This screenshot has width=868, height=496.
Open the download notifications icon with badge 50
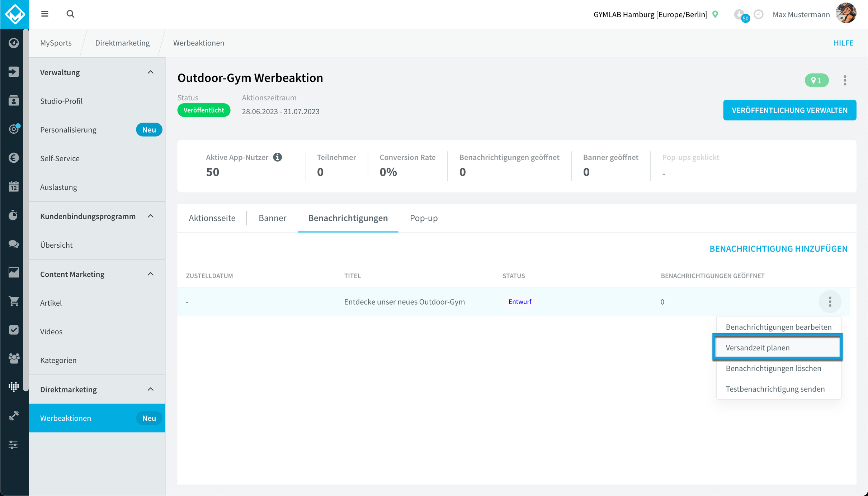740,15
